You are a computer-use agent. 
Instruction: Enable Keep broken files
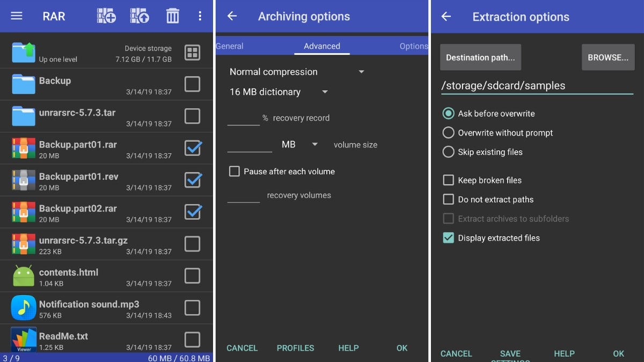448,180
